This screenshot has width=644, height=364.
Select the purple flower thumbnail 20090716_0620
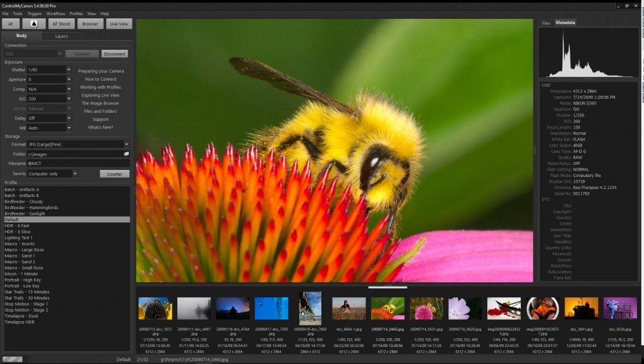[465, 309]
